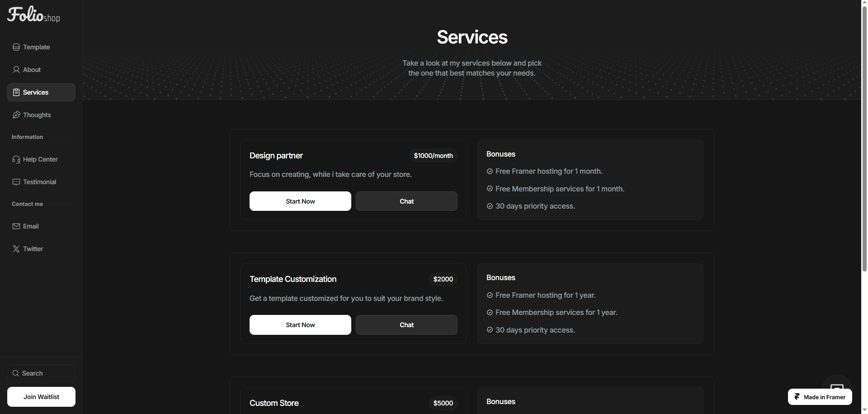
Task: Click the Twitter X icon
Action: [x=16, y=249]
